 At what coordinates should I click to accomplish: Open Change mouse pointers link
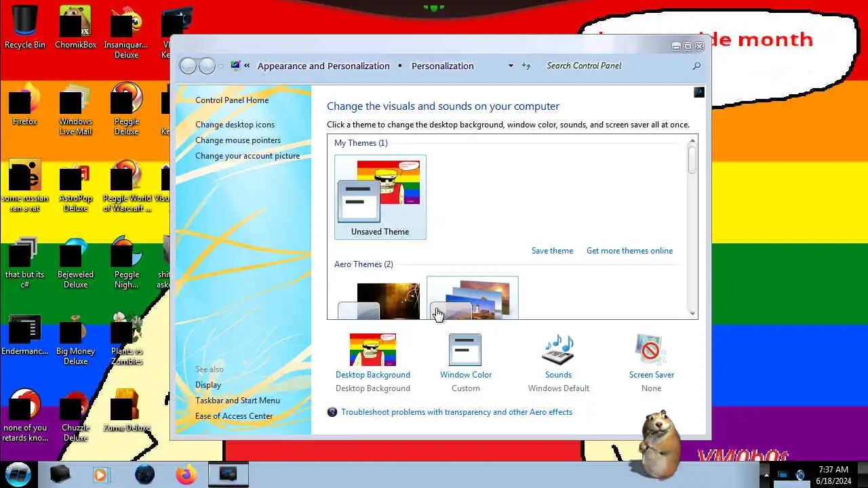(x=238, y=140)
